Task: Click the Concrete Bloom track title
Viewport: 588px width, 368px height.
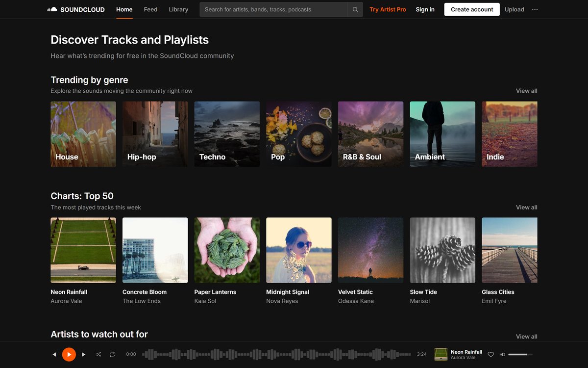Action: pos(145,292)
